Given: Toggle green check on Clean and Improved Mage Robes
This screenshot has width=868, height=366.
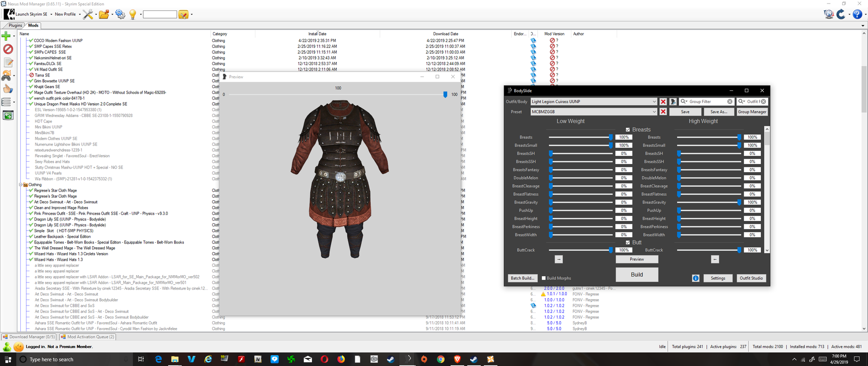Looking at the screenshot, I should click(x=31, y=208).
